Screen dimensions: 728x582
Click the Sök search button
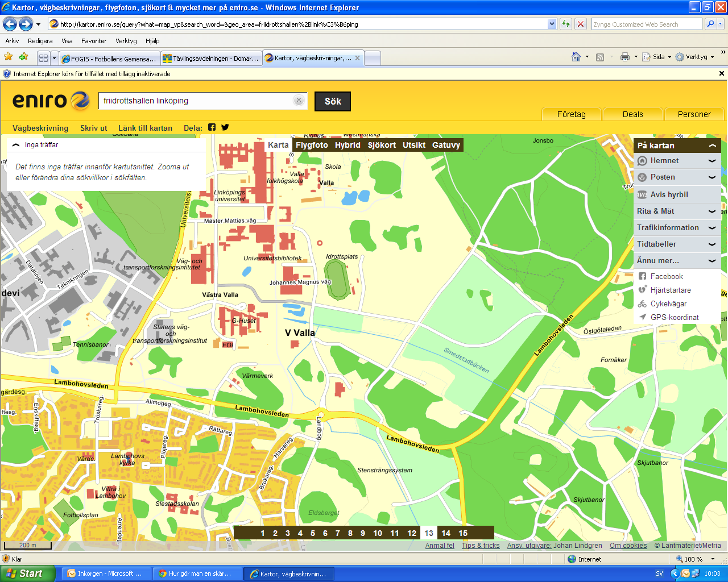pos(333,101)
